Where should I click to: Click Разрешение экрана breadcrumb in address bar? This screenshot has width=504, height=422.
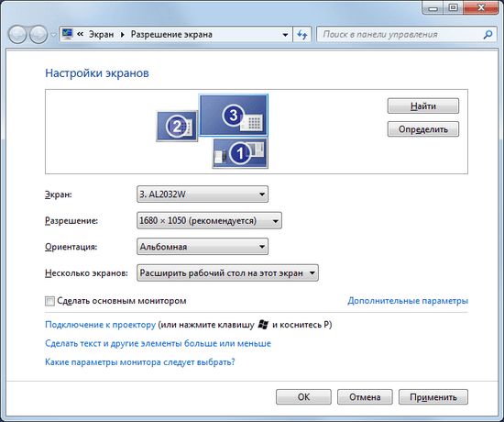[x=171, y=34]
